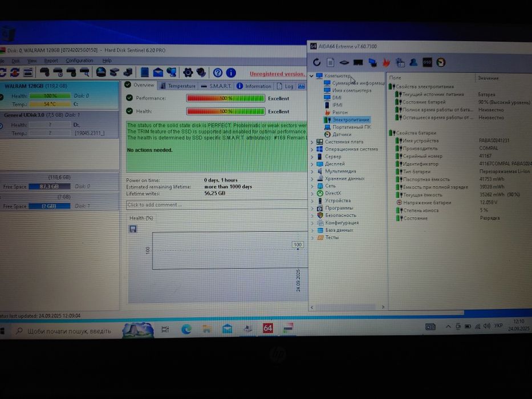The image size is (532, 399).
Task: Select General UDisk3.0 disk entry
Action: click(x=59, y=124)
